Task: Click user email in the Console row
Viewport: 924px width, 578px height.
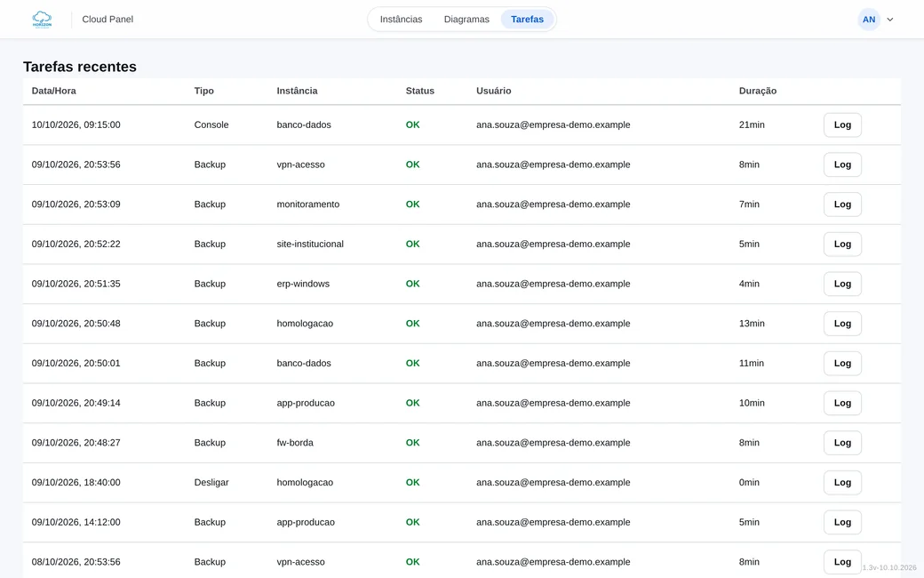Action: (x=553, y=125)
